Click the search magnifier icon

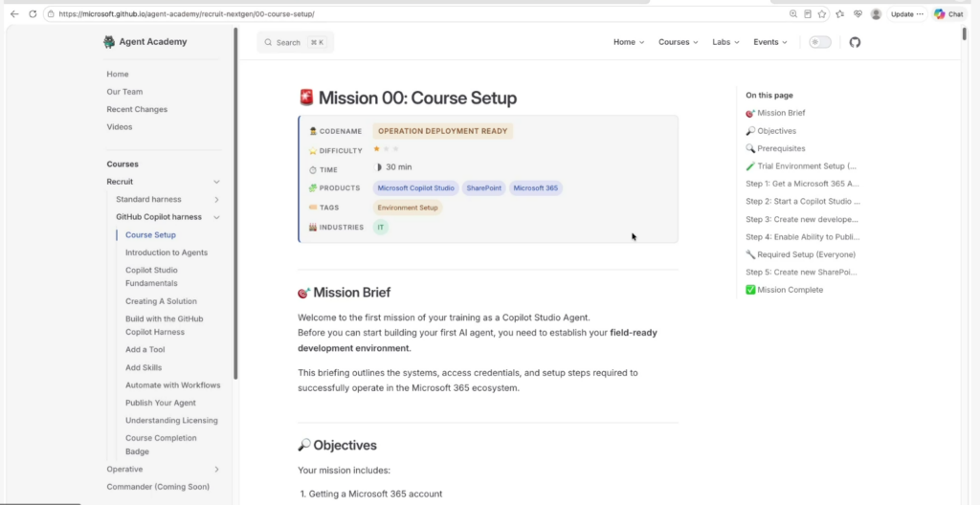coord(268,42)
